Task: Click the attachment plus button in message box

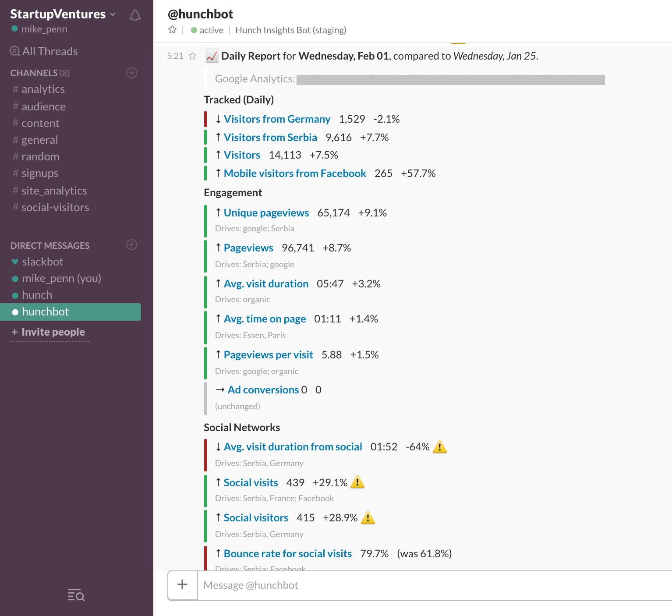Action: click(x=182, y=584)
